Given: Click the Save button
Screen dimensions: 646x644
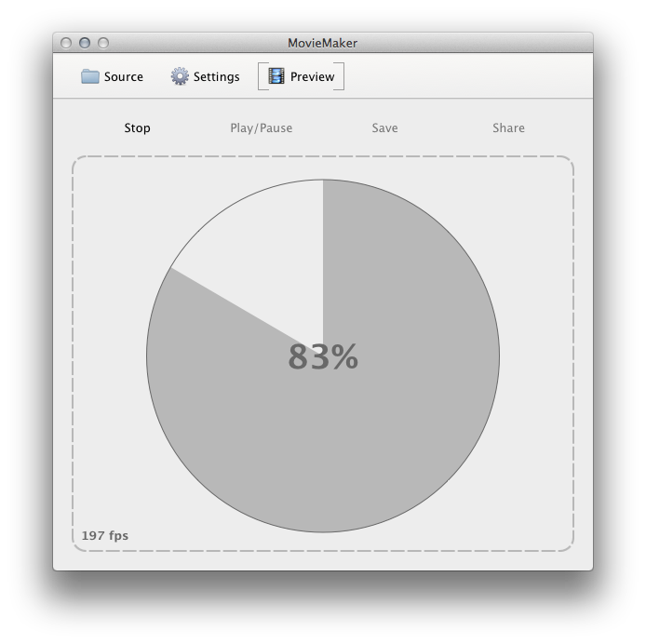Looking at the screenshot, I should tap(384, 128).
